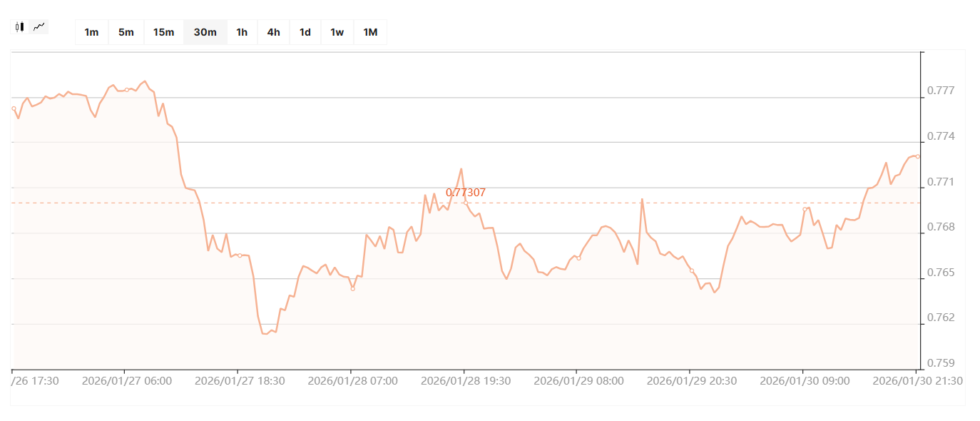Select the line chart view icon
The height and width of the screenshot is (421, 980).
click(39, 27)
